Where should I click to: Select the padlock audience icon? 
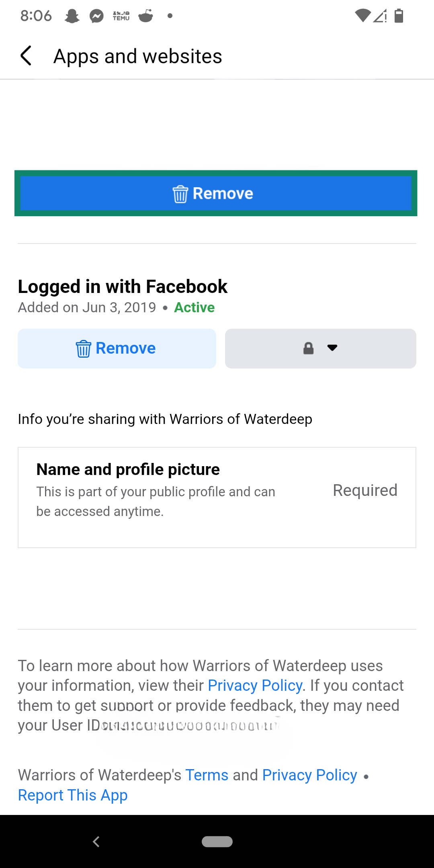308,348
